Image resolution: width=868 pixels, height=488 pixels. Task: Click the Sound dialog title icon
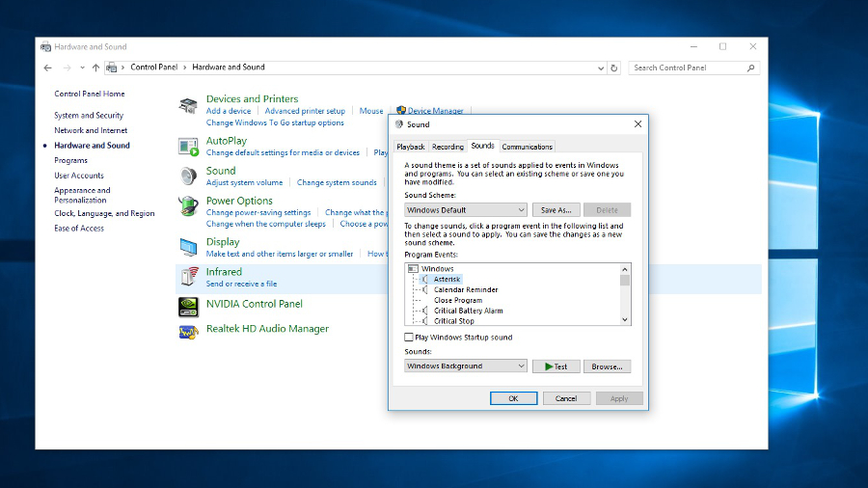pyautogui.click(x=398, y=124)
